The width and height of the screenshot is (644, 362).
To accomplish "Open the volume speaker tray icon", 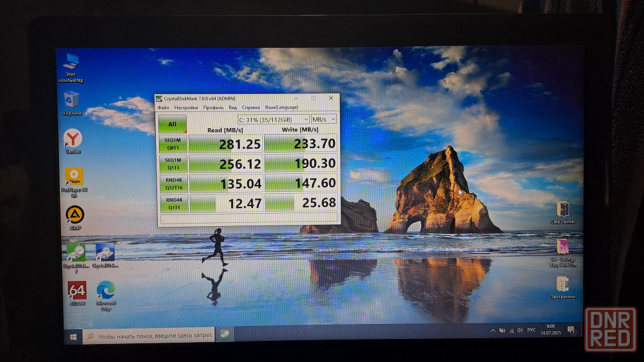I will click(520, 330).
